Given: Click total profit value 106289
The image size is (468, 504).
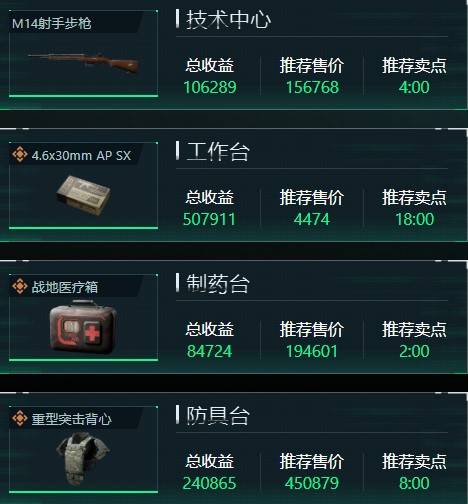Looking at the screenshot, I should tap(210, 87).
